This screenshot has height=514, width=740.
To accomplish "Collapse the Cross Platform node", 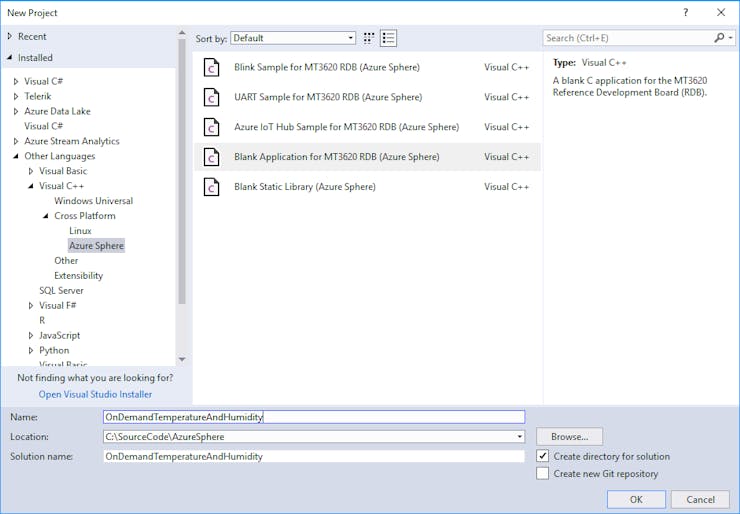I will click(46, 216).
